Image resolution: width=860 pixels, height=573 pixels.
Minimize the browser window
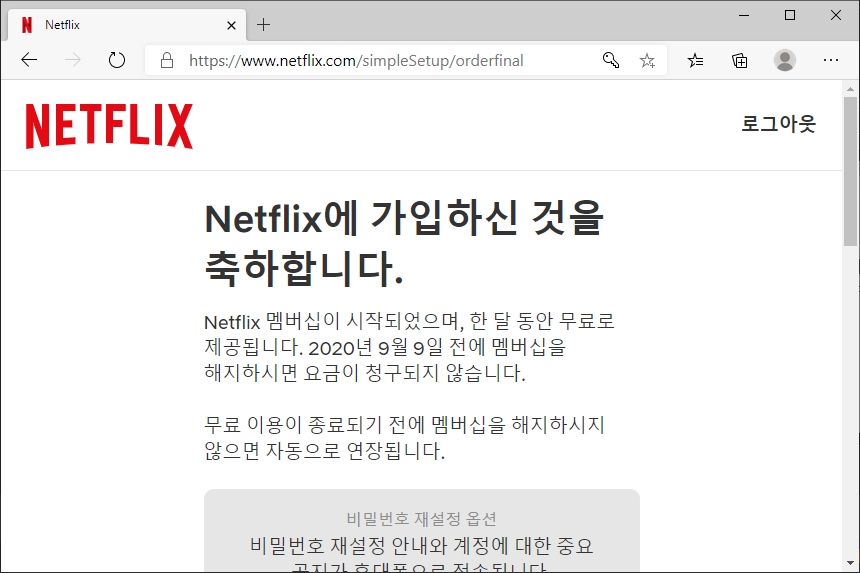744,15
